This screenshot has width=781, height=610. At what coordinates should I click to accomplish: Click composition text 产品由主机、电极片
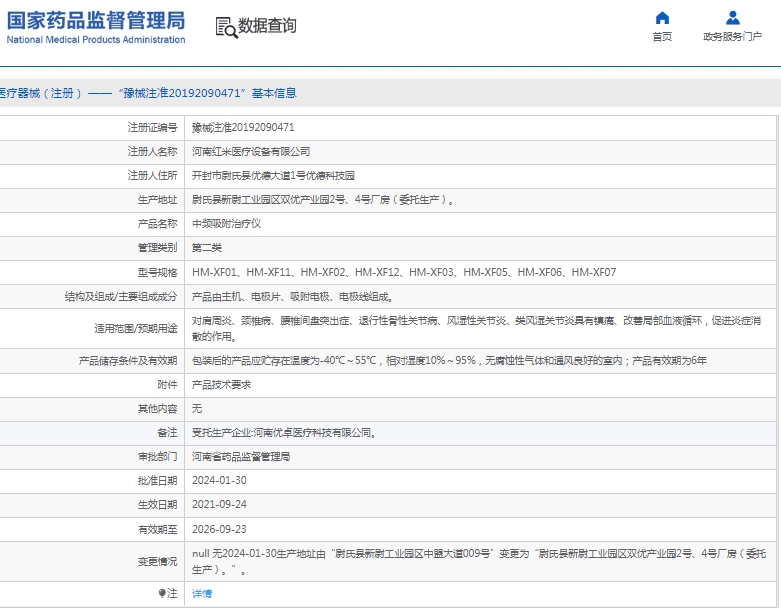tap(293, 297)
